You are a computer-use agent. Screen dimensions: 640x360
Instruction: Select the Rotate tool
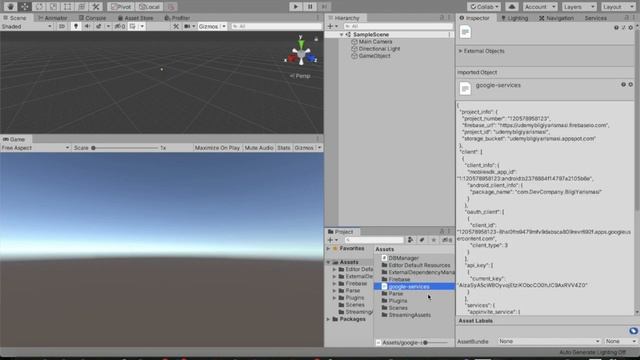tap(39, 7)
